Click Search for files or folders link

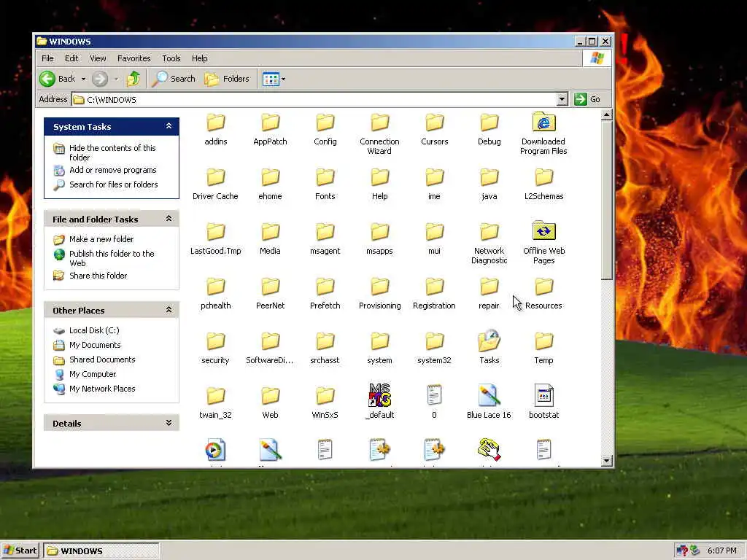113,184
